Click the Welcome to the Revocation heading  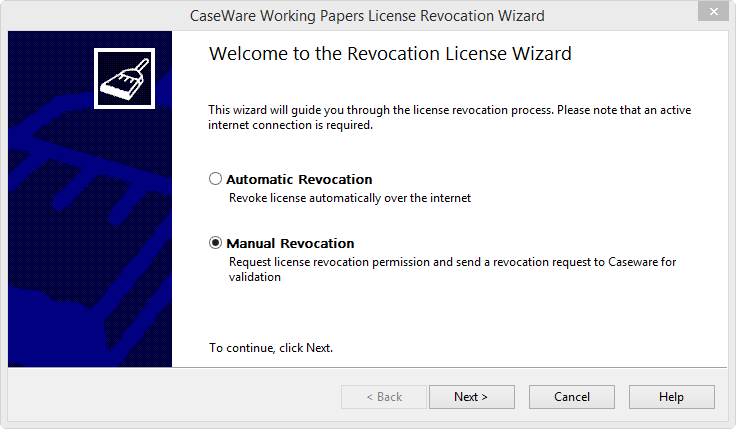390,54
